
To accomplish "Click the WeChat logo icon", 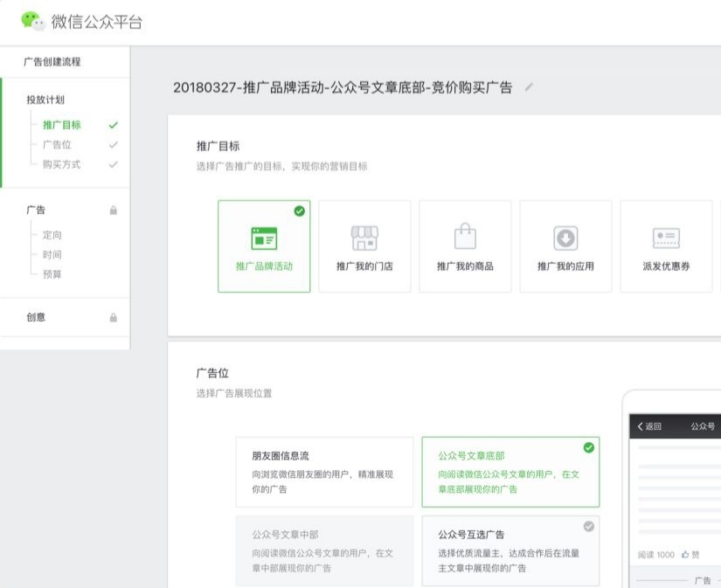I will pyautogui.click(x=33, y=21).
